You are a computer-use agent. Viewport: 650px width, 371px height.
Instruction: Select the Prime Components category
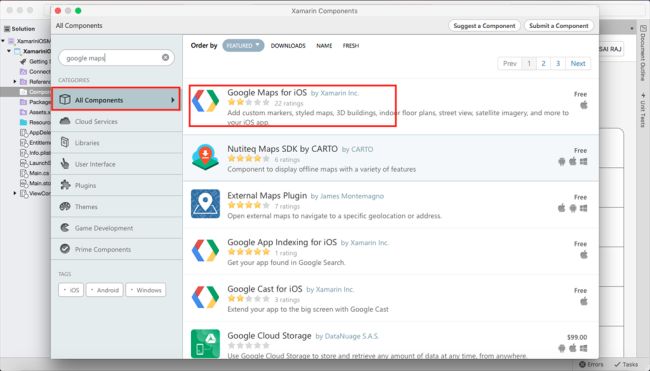pos(116,249)
